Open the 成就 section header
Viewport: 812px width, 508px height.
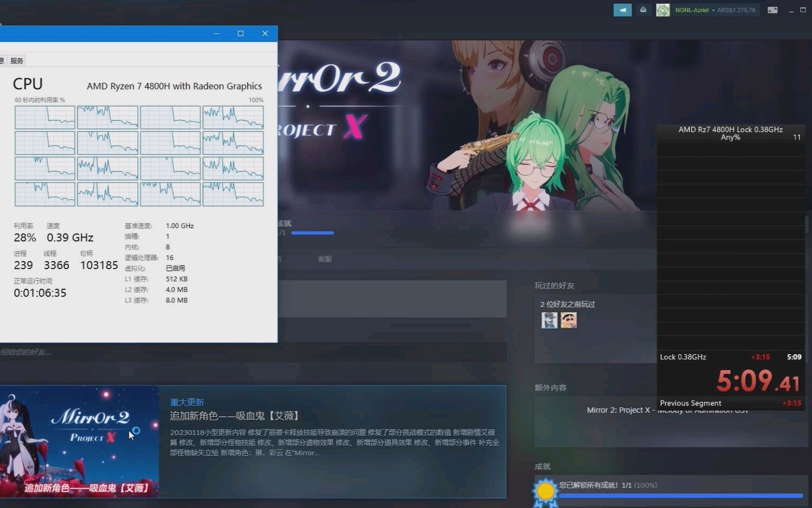pyautogui.click(x=543, y=467)
